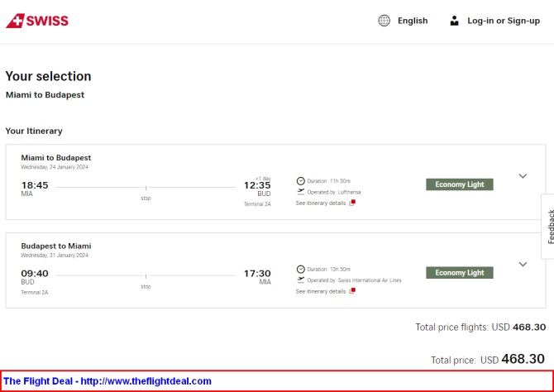554x392 pixels.
Task: Click the 'Your selection' heading
Action: click(x=49, y=76)
